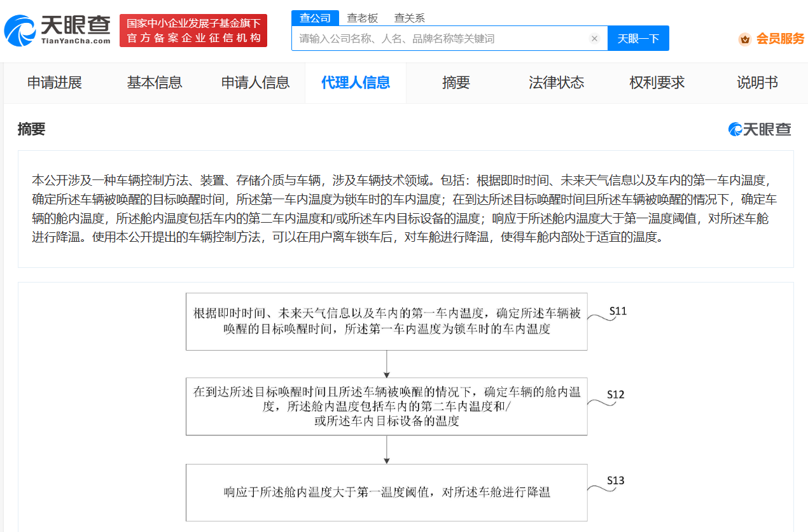Open the 基本信息 tab
The image size is (808, 532).
[x=155, y=83]
